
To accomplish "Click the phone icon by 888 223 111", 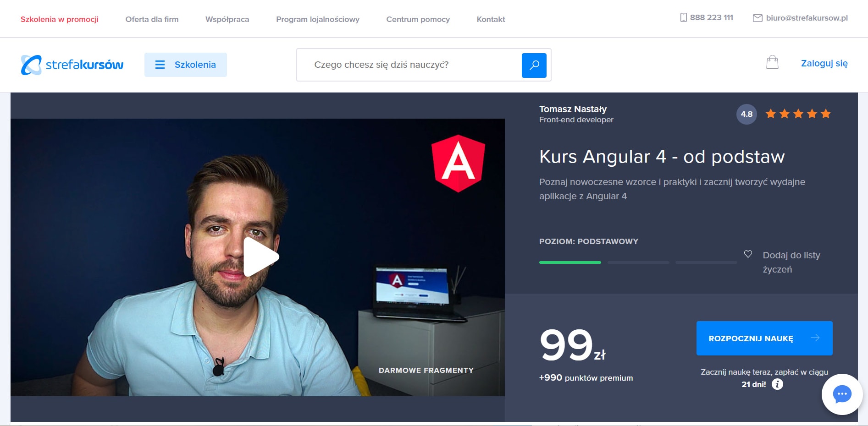I will coord(683,17).
